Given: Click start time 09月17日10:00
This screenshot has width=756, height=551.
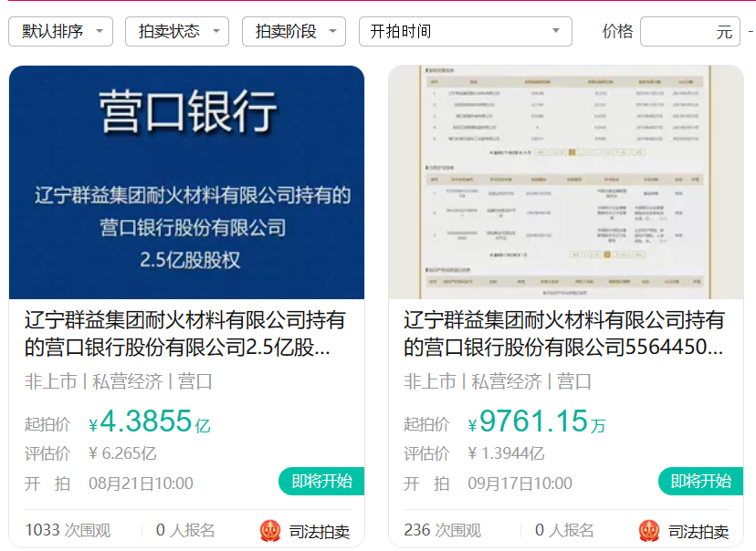Looking at the screenshot, I should 520,483.
